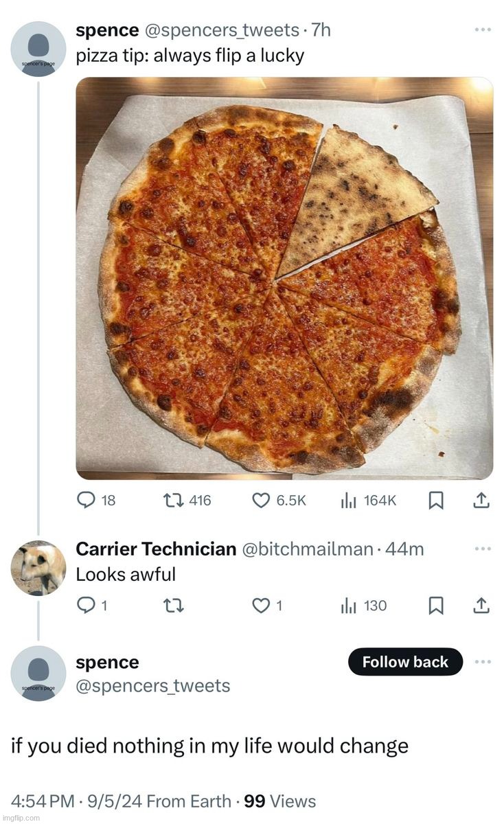504x824 pixels.
Task: Reply to Carrier Technician's comment
Action: tap(91, 606)
